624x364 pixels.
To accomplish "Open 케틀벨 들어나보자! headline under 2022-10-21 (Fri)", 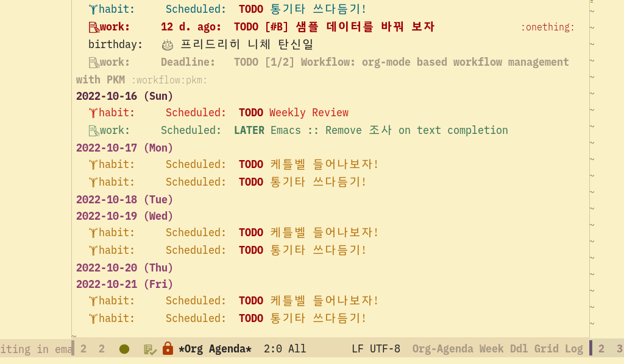I will pyautogui.click(x=324, y=301).
